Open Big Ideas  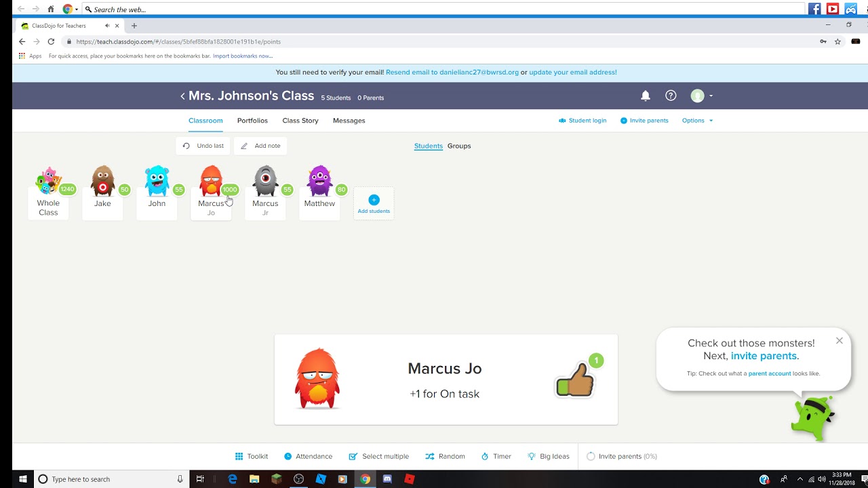tap(548, 456)
